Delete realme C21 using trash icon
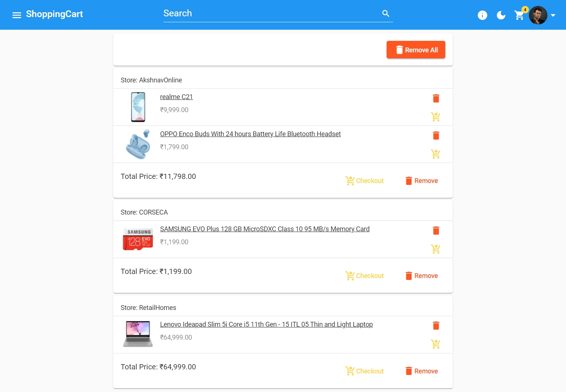566x392 pixels. tap(436, 98)
